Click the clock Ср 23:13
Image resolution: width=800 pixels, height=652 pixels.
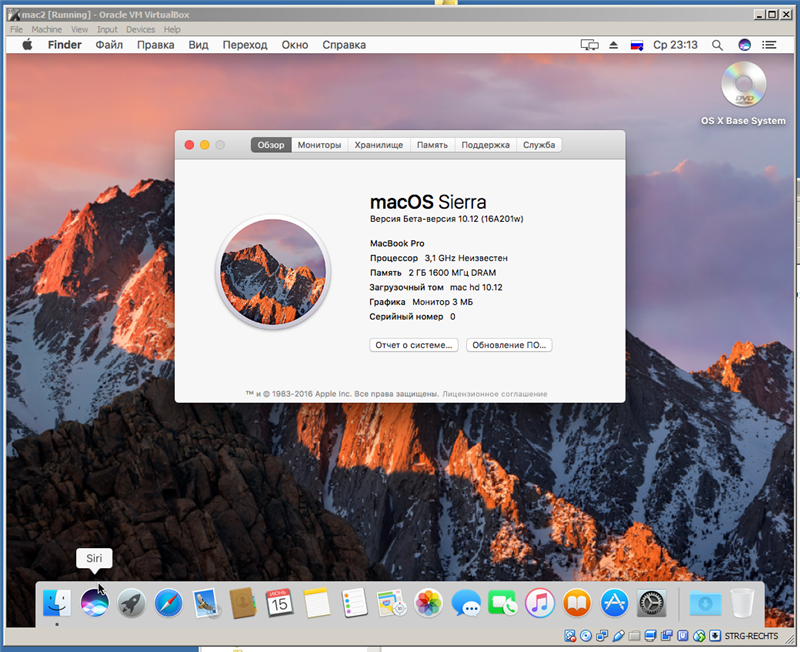(x=675, y=45)
